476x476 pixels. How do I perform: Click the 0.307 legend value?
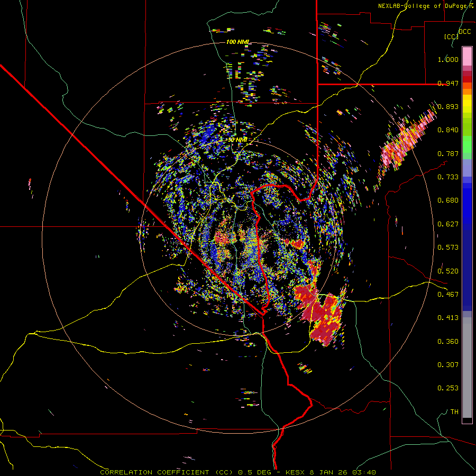pyautogui.click(x=448, y=365)
